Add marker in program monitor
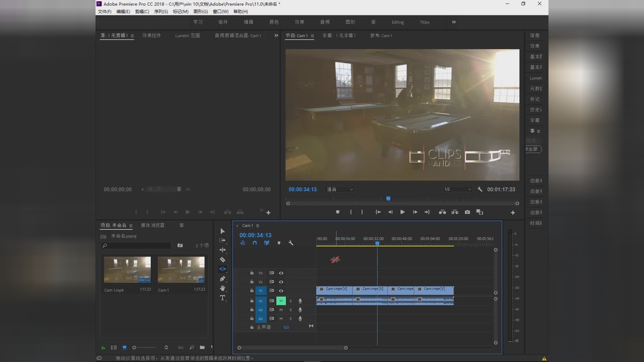 [x=338, y=212]
